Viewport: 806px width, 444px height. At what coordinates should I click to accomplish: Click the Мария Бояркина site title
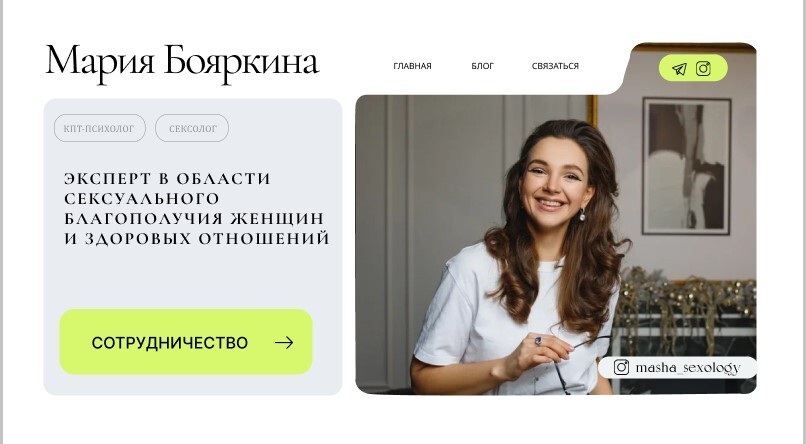(x=182, y=63)
